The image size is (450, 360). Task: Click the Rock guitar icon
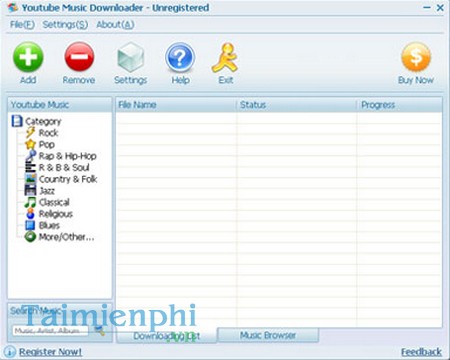coord(30,132)
